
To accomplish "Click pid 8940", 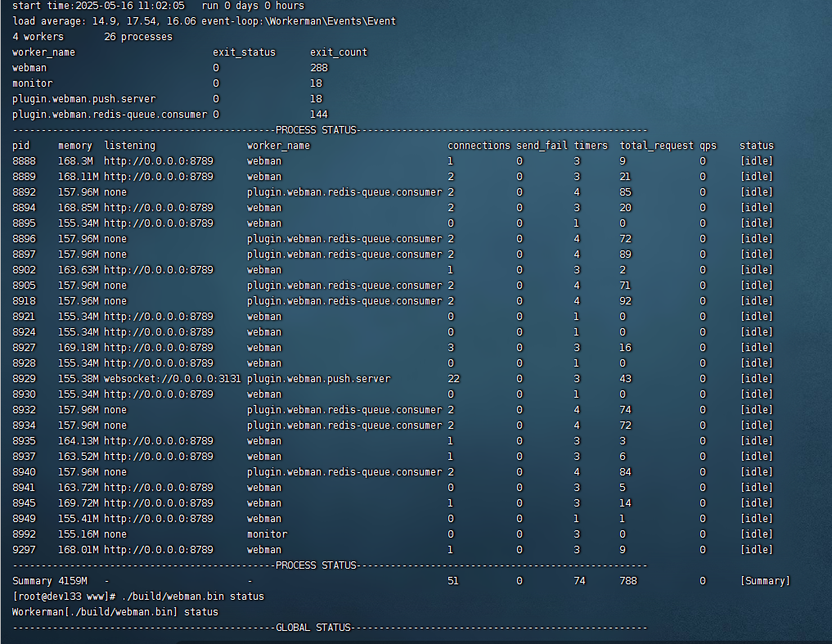I will (x=25, y=472).
